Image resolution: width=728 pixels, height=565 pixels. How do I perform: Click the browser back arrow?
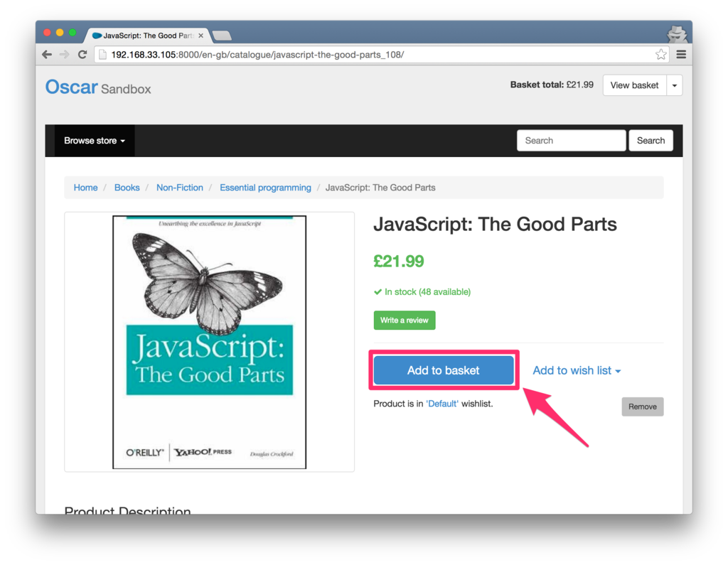point(47,54)
